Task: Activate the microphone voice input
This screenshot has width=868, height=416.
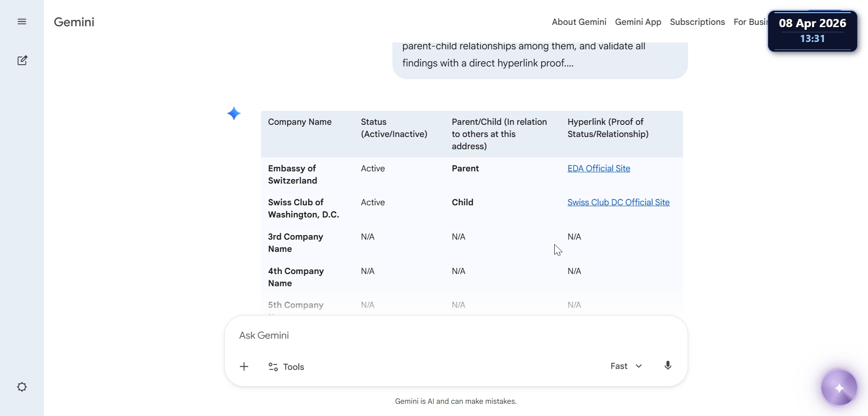Action: coord(668,366)
